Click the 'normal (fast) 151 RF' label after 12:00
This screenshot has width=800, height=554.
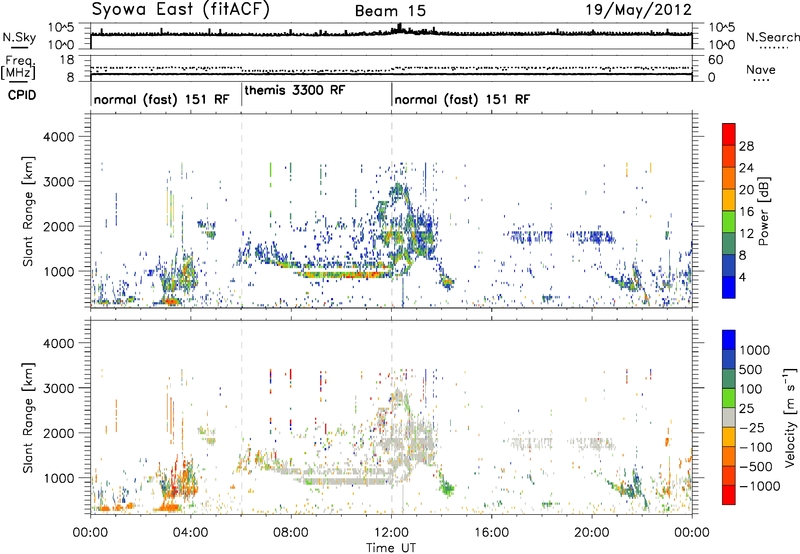462,99
